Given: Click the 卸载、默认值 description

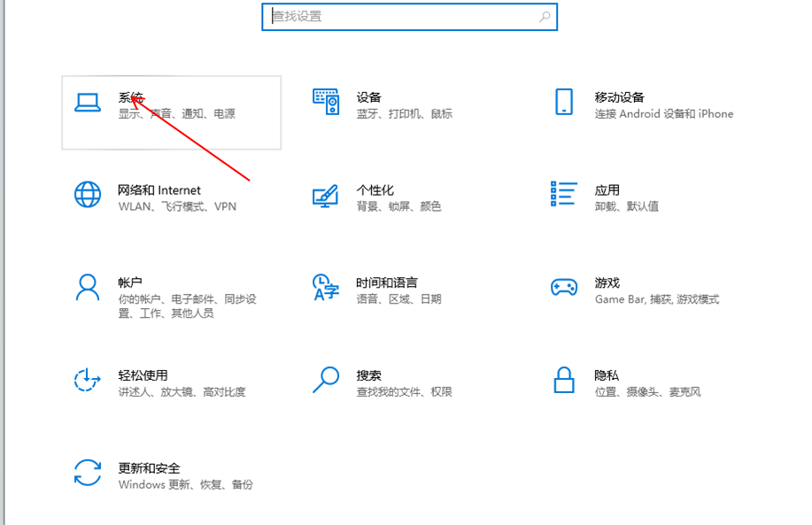Looking at the screenshot, I should (627, 206).
